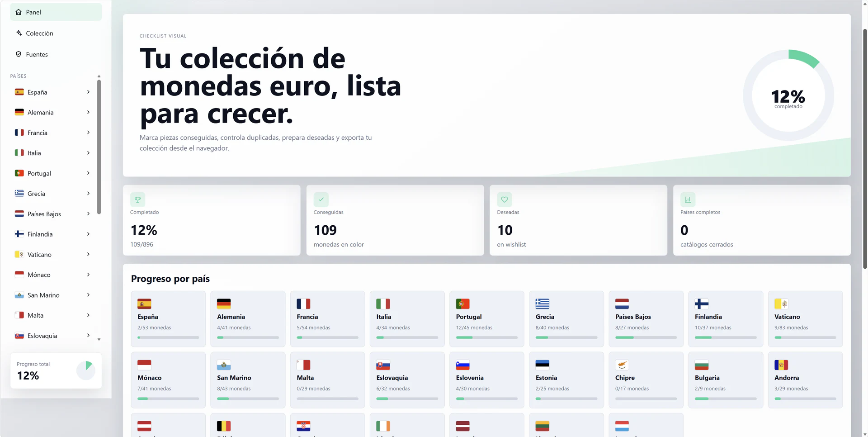Click the Greece flag icon in sidebar
This screenshot has width=868, height=437.
[19, 194]
